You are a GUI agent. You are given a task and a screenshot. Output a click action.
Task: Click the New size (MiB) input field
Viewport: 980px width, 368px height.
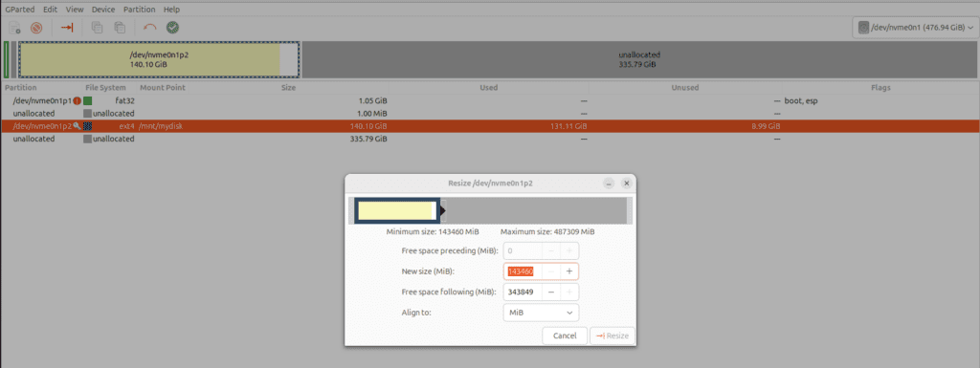[523, 271]
